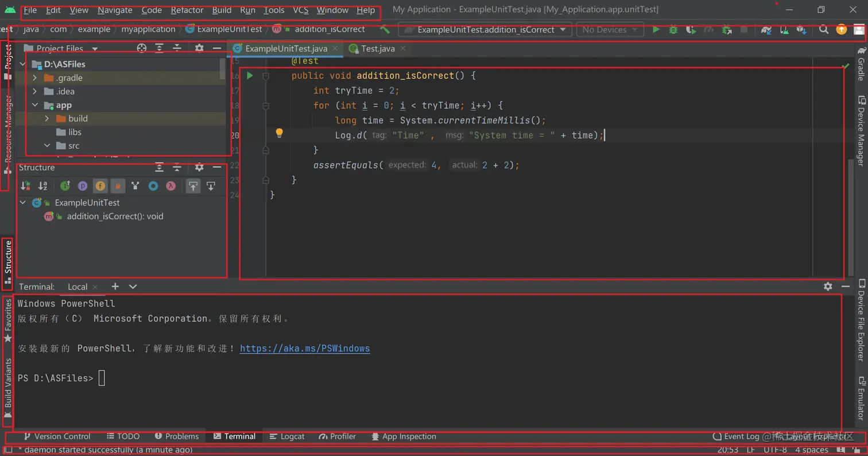Click the tool windows icon in status bar corner
Viewport: 868px width, 456px height.
[x=9, y=450]
